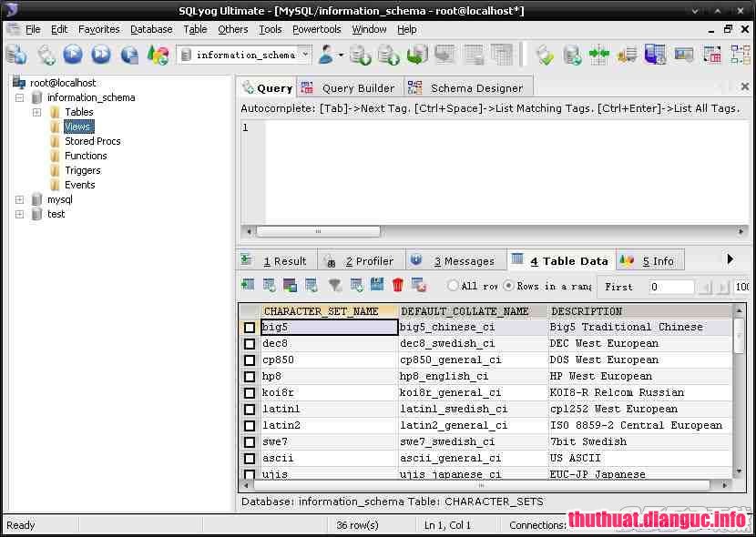
Task: Select the Rows in a range radio
Action: [508, 286]
